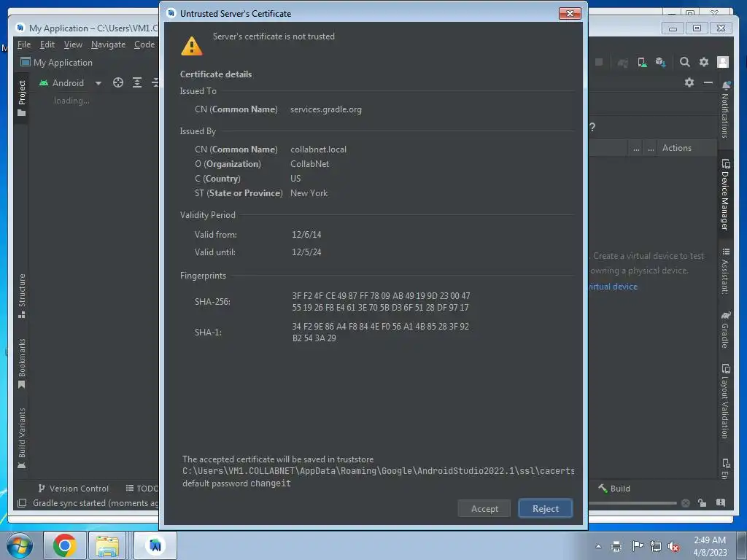Viewport: 747px width, 560px height.
Task: Open the Bookmarks tool window tab
Action: [21, 363]
